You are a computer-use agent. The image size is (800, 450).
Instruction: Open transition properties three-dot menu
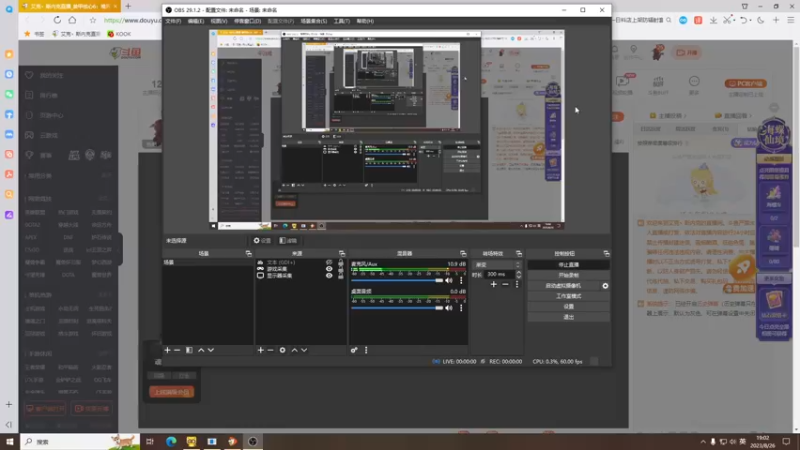(x=517, y=284)
